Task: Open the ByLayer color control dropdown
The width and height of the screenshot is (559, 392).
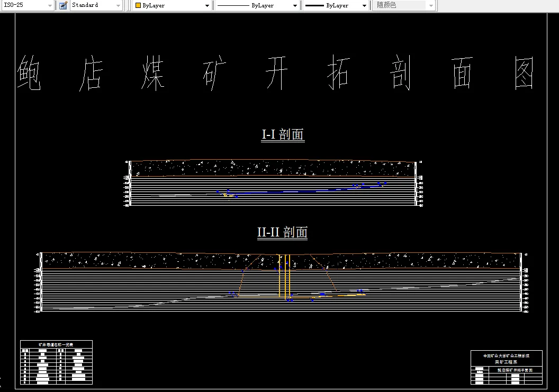Action: 172,6
